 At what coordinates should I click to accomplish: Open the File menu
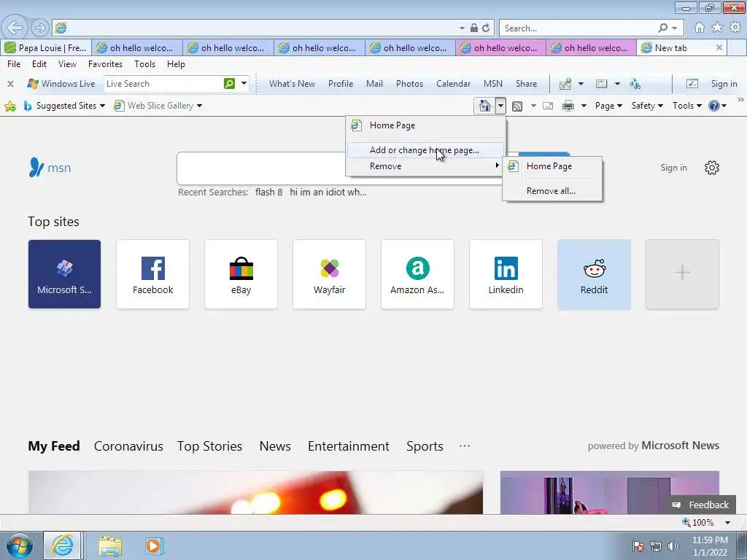(x=14, y=64)
